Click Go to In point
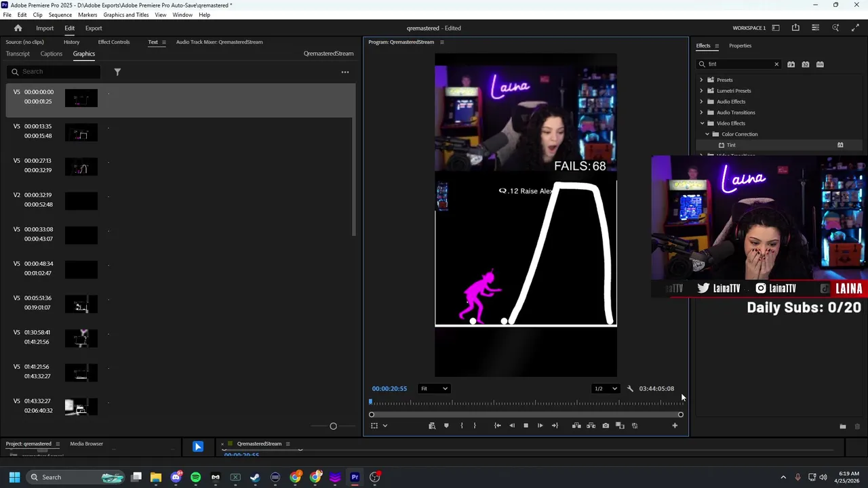Viewport: 868px width, 488px height. (x=497, y=426)
